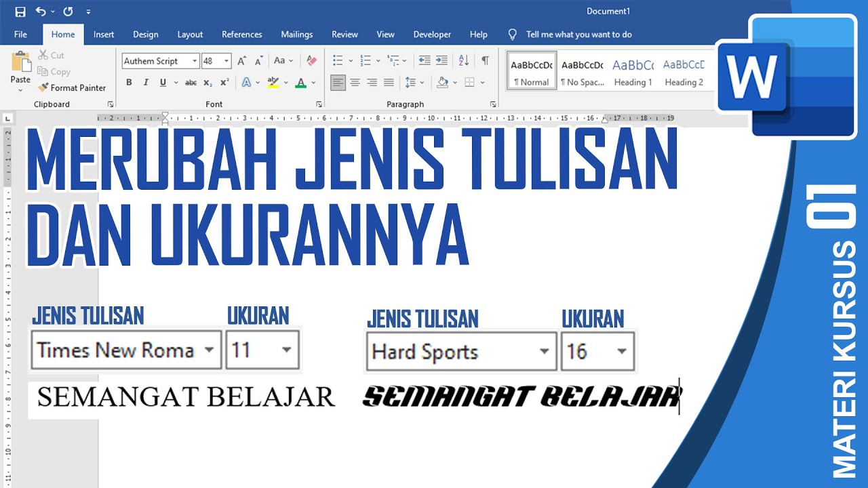Toggle Underline formatting

pyautogui.click(x=163, y=83)
